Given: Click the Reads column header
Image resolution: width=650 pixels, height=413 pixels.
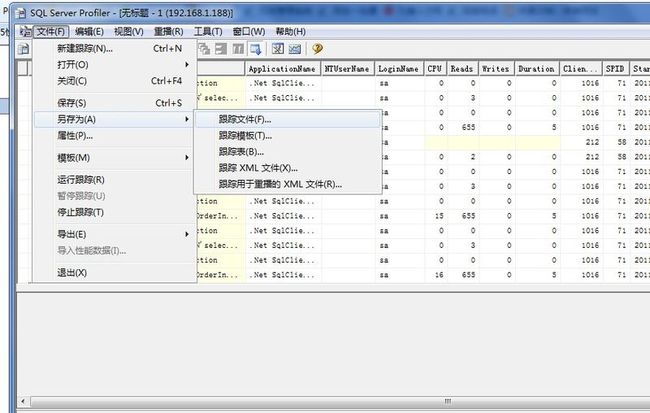Looking at the screenshot, I should pyautogui.click(x=462, y=69).
